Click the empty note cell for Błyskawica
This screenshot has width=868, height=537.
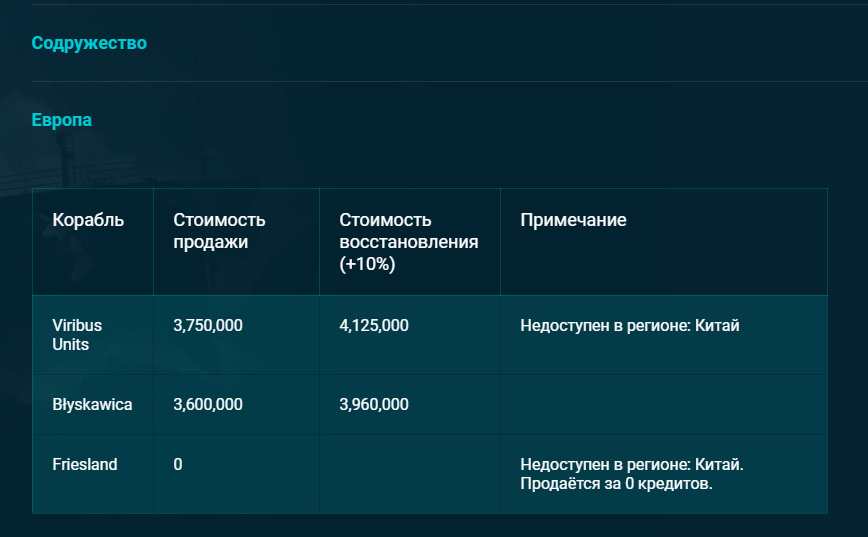pyautogui.click(x=663, y=405)
